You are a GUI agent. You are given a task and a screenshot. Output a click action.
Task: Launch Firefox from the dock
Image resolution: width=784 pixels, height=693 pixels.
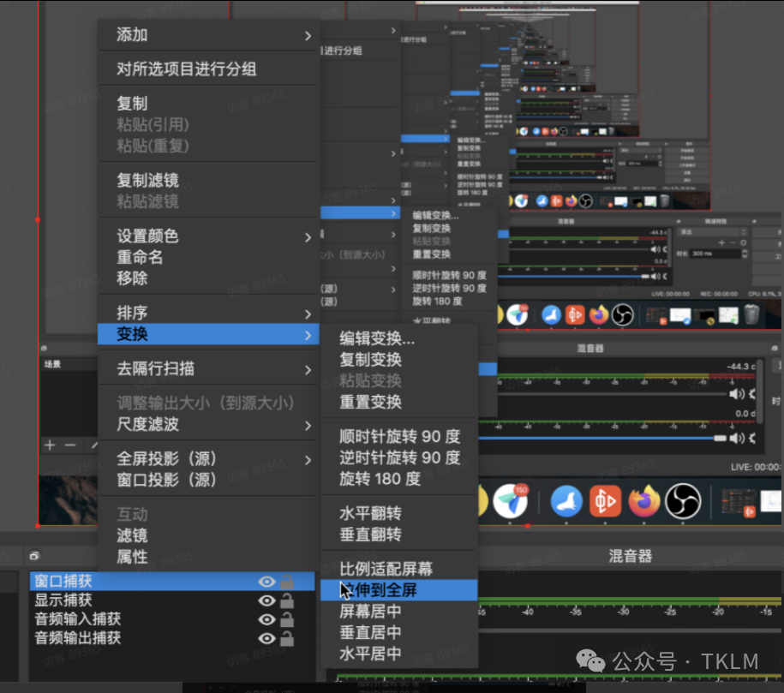coord(643,502)
